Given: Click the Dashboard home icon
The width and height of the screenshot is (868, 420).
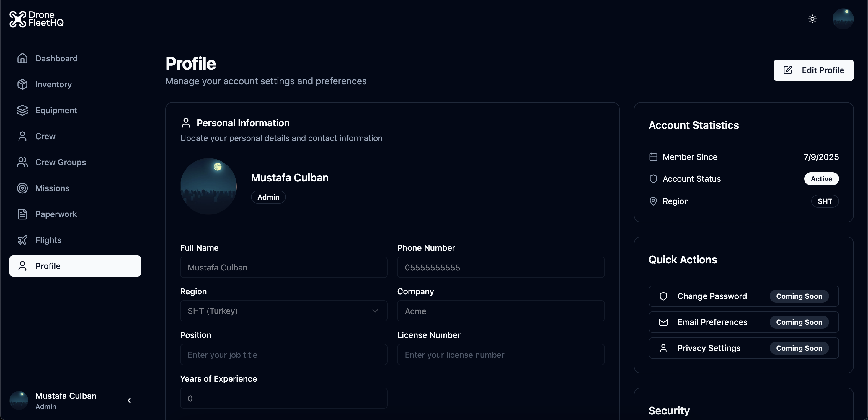Looking at the screenshot, I should click(22, 58).
